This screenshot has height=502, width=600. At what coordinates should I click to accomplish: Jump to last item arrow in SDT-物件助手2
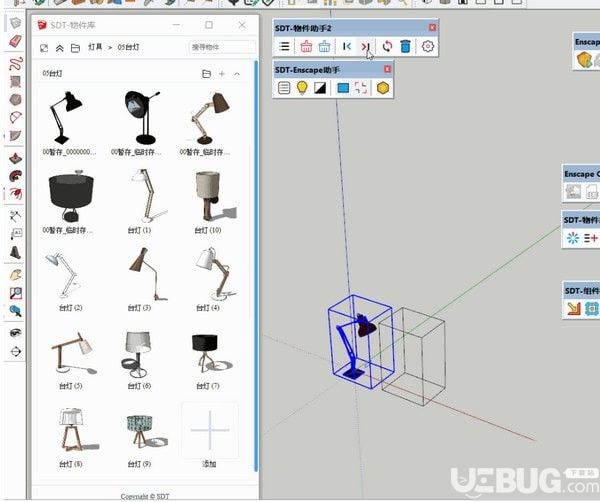[x=365, y=47]
